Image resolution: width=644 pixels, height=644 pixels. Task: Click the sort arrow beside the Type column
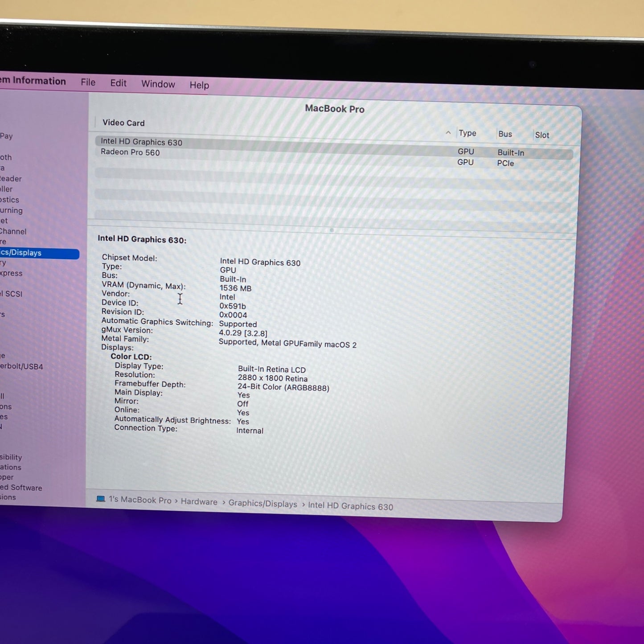tap(448, 133)
